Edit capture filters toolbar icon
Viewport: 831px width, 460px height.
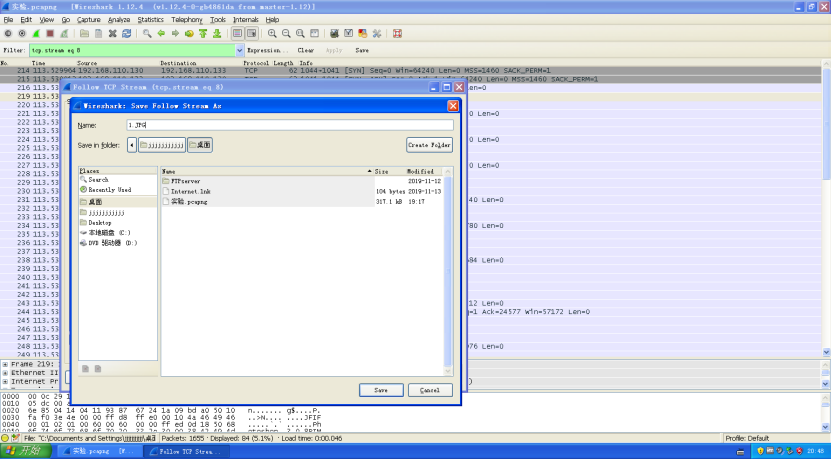334,33
